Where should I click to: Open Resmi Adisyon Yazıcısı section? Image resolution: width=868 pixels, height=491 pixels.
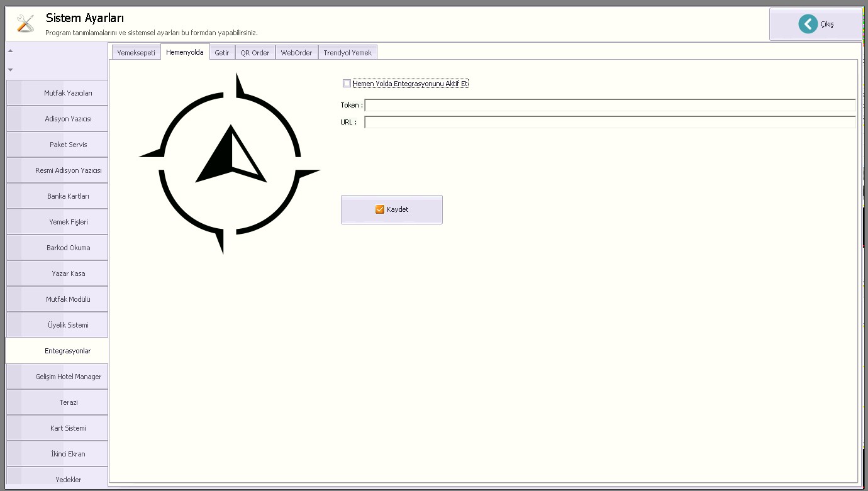click(x=57, y=170)
